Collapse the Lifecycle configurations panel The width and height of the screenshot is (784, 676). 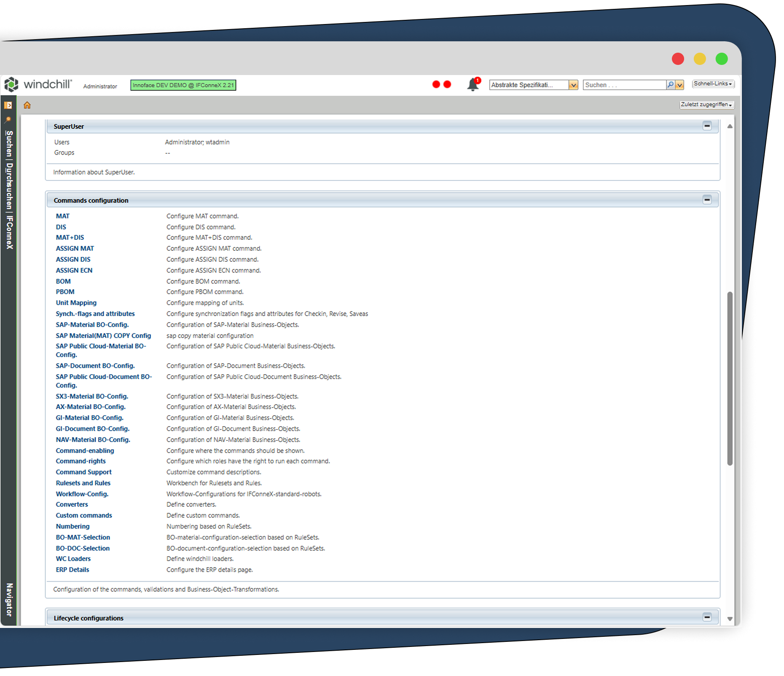pos(707,617)
